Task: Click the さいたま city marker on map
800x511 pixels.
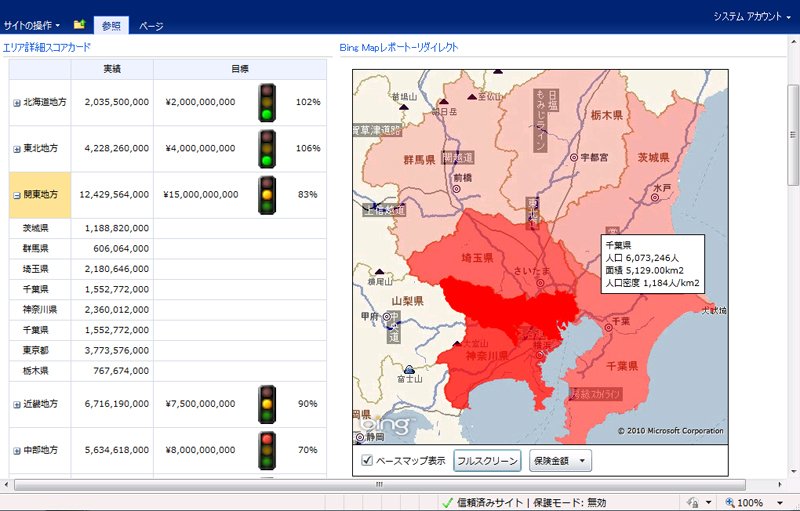Action: click(x=540, y=283)
